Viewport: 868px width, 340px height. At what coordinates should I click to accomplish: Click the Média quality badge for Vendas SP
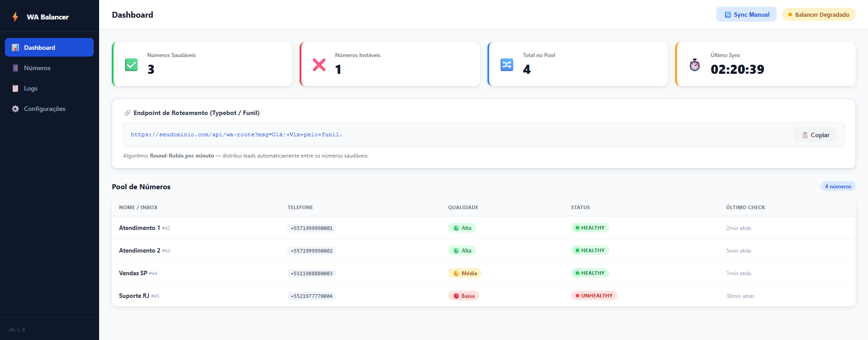click(465, 273)
